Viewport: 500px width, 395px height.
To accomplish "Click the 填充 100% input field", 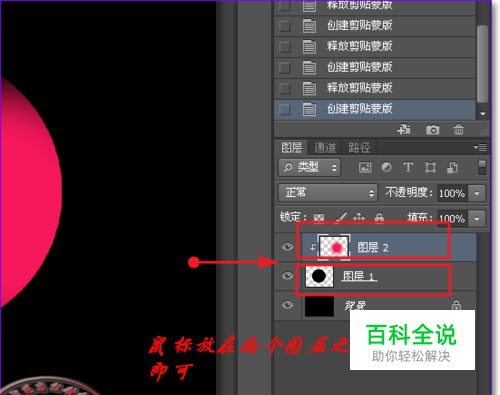I will pos(453,219).
